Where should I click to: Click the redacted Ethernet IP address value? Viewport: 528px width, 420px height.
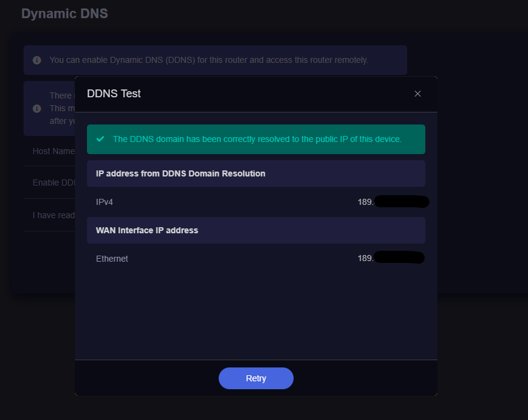point(391,259)
